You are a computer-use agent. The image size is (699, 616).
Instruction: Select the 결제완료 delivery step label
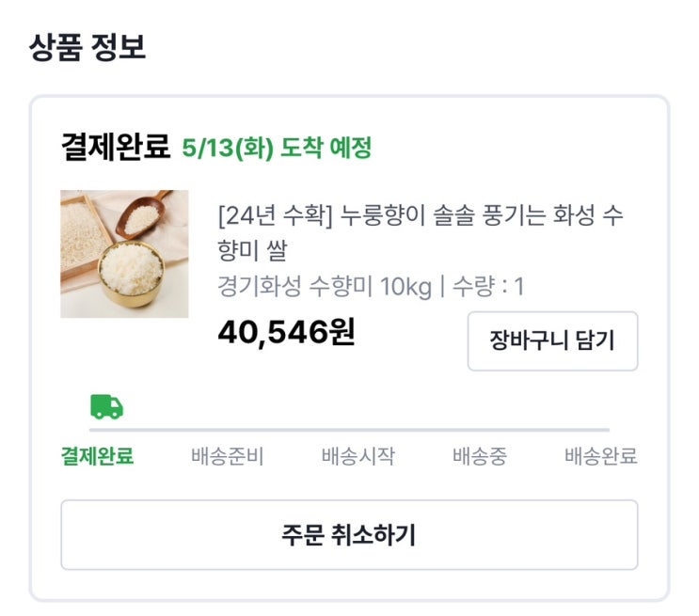[x=97, y=457]
